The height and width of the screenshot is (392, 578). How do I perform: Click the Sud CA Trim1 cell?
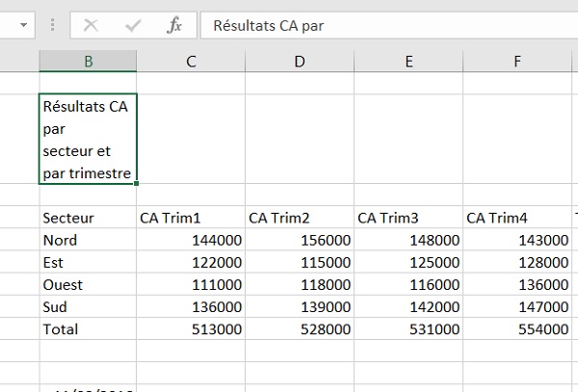click(191, 306)
